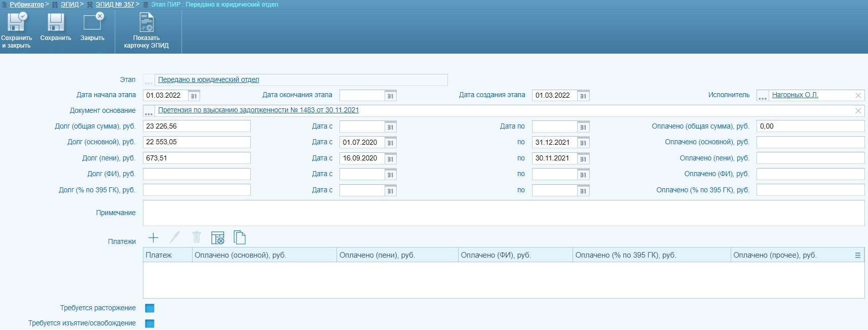Open calendar for 'Дата создания этапа'
868x330 pixels.
point(583,96)
